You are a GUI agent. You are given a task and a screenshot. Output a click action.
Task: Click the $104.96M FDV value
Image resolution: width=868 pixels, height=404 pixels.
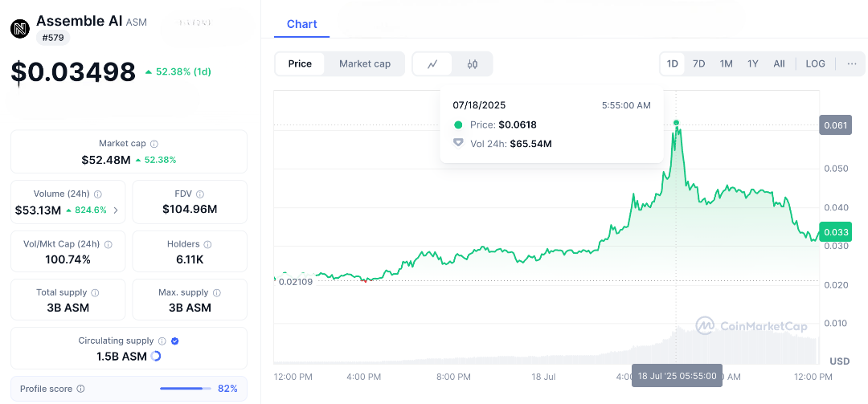(190, 209)
